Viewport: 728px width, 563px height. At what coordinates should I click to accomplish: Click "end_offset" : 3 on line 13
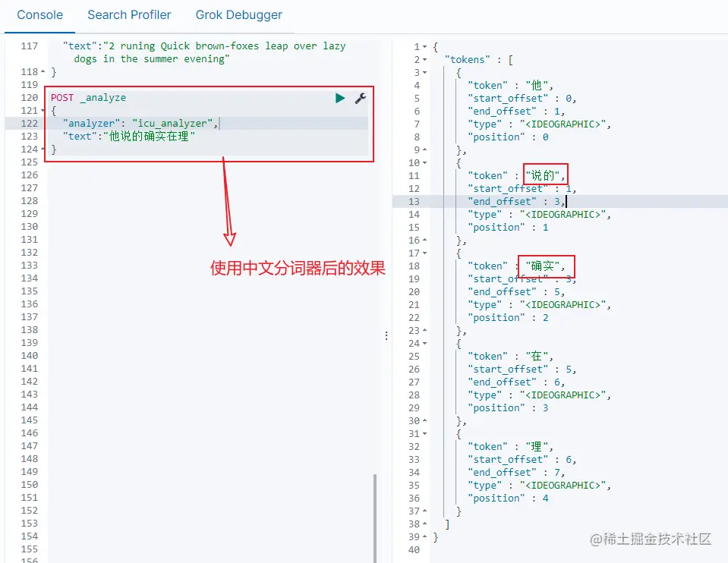click(516, 201)
